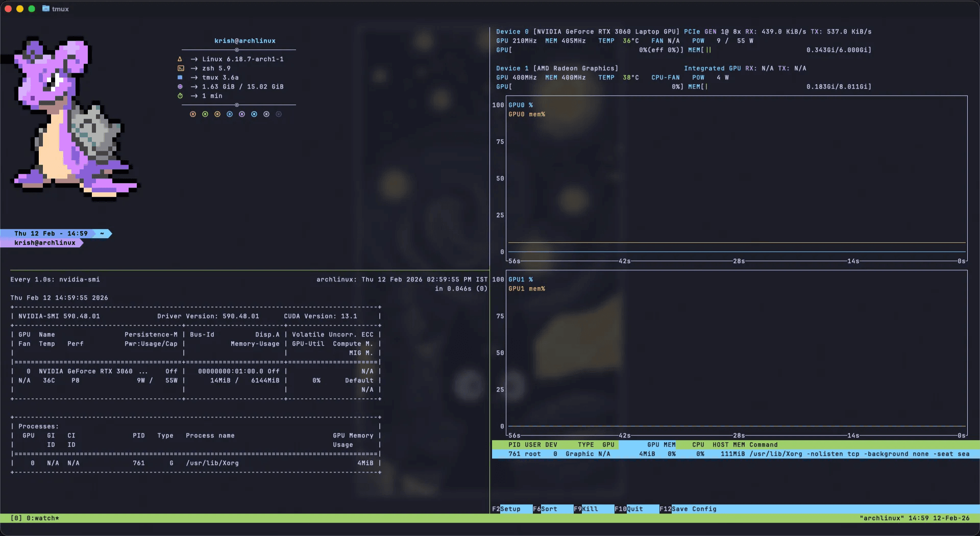
Task: Click F12 Save Config in nvtop
Action: coord(688,509)
